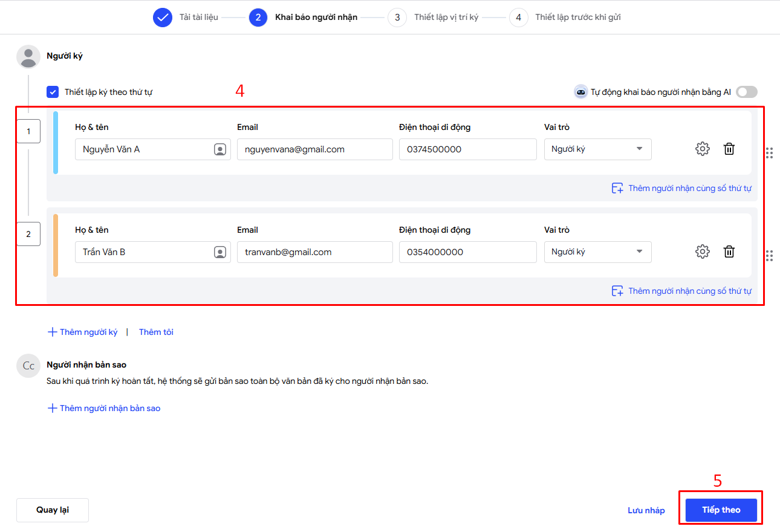Viewport: 780px width, 532px height.
Task: Open contact picker icon in Nguyễn Văn A field
Action: pyautogui.click(x=220, y=149)
